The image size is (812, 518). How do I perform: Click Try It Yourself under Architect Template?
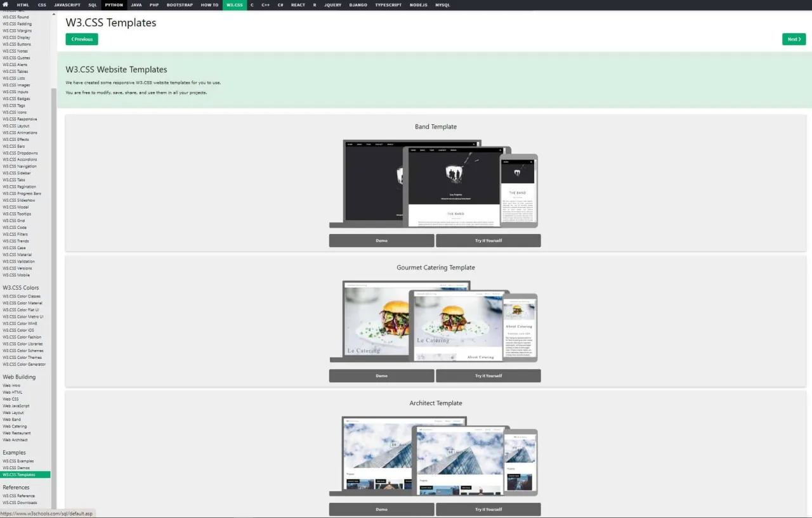pos(488,509)
